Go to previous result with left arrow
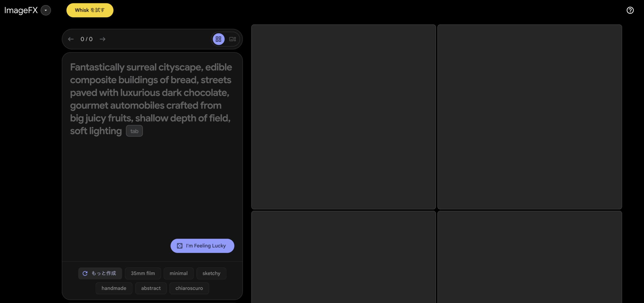Screen dimensions: 644x303 pos(71,39)
